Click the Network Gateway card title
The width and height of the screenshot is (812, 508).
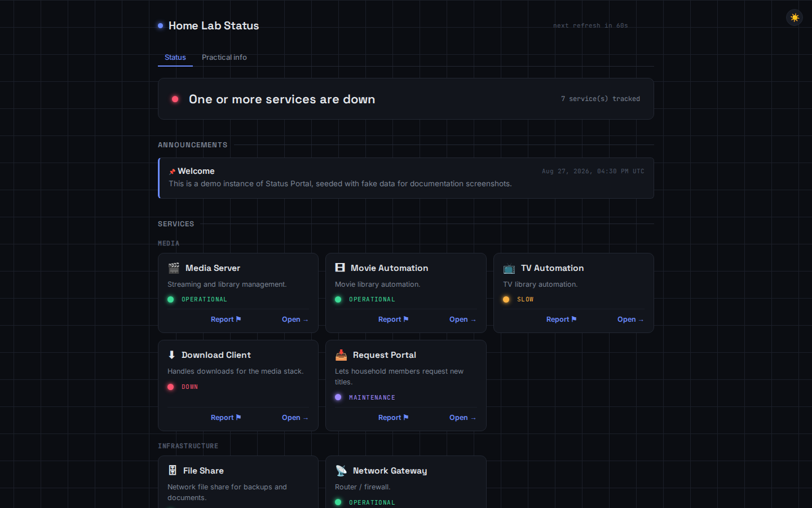click(390, 471)
